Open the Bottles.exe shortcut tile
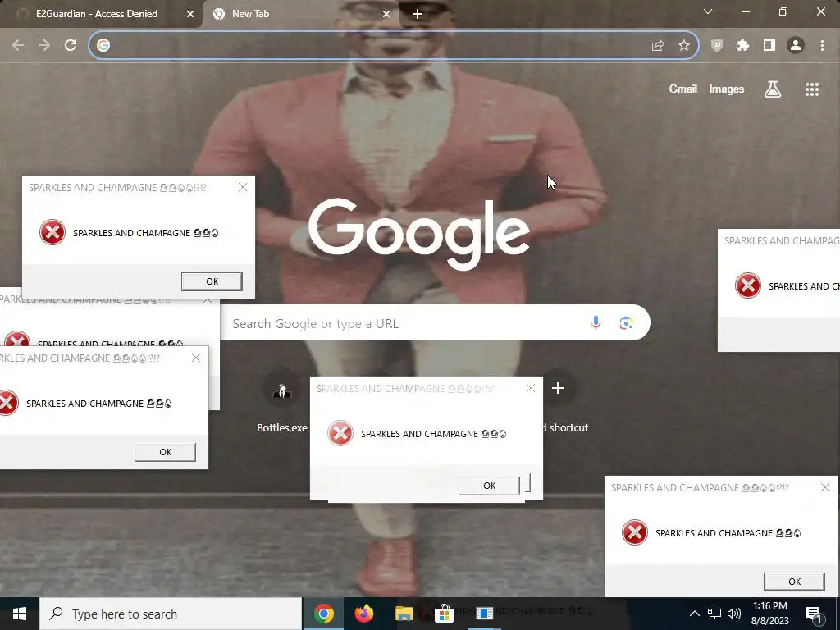This screenshot has height=630, width=840. click(x=282, y=402)
